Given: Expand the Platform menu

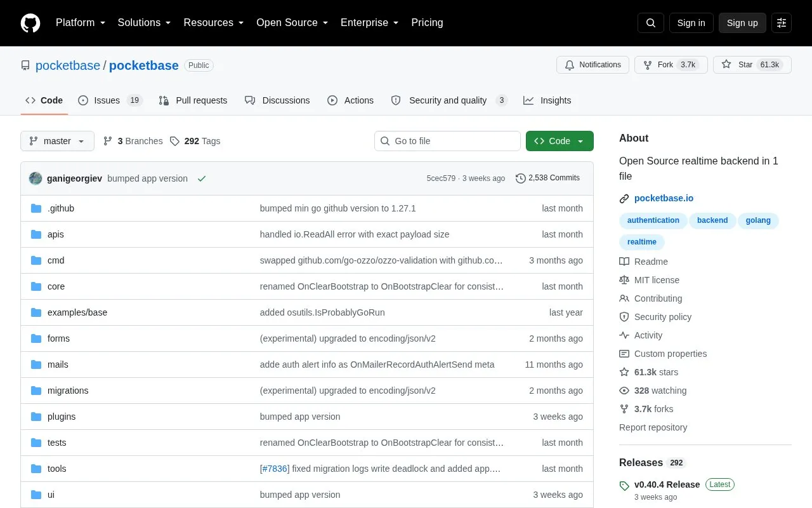Looking at the screenshot, I should 81,23.
